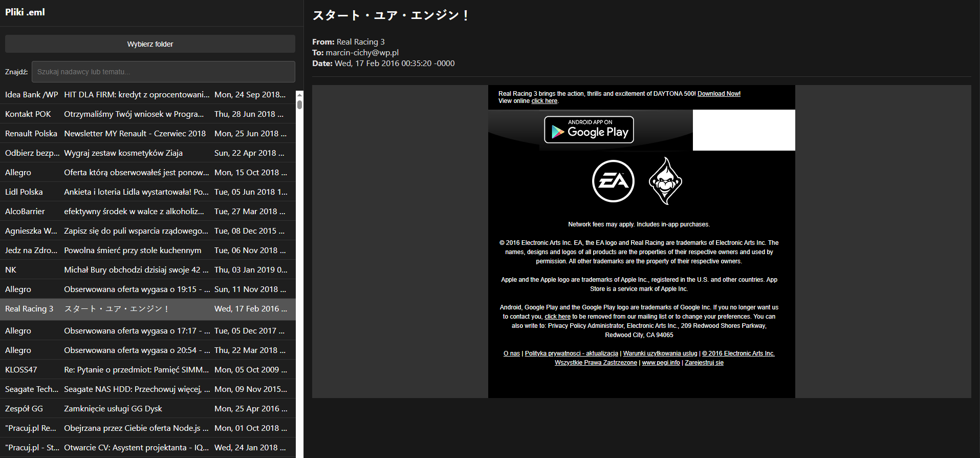The height and width of the screenshot is (458, 980).
Task: Open Allegro email dated 15 Oct 2018
Action: [x=148, y=172]
